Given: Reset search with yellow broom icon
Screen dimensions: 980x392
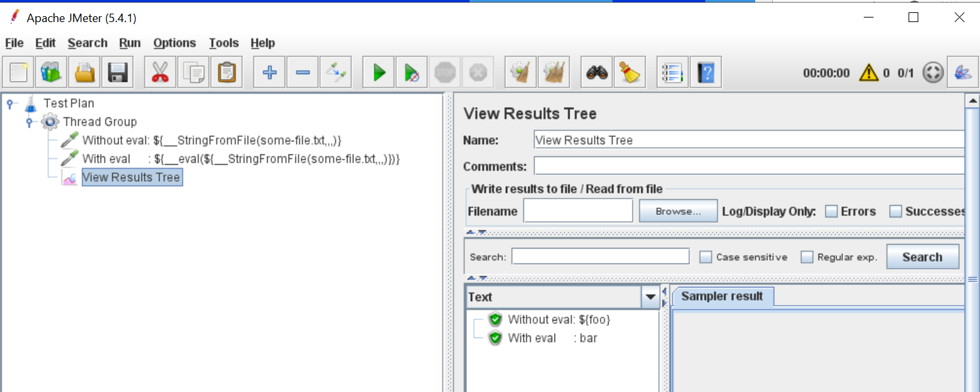Looking at the screenshot, I should point(629,71).
